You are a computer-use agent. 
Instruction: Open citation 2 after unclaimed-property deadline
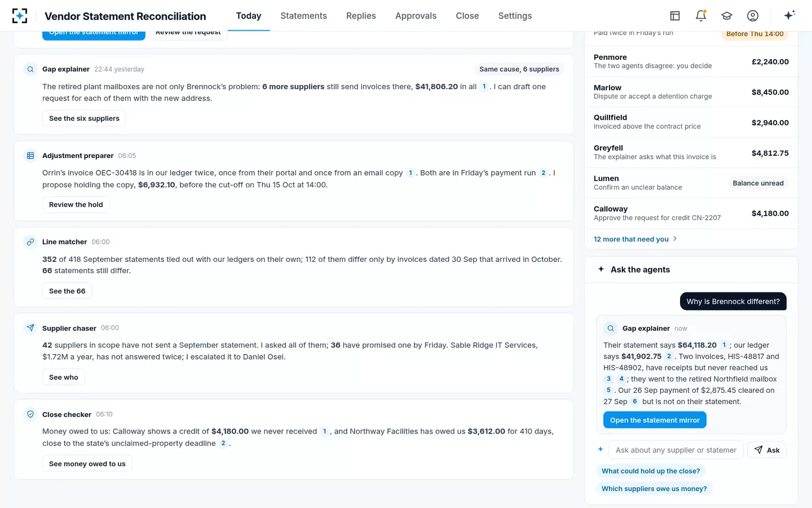pyautogui.click(x=223, y=443)
